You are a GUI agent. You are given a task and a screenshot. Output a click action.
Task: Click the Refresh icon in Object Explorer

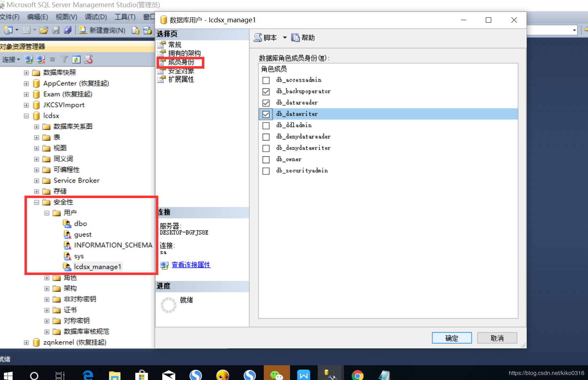tap(76, 59)
